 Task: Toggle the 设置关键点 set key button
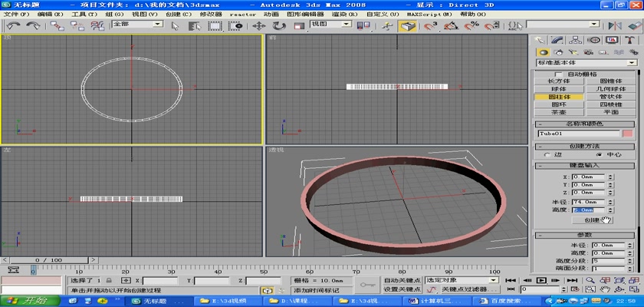point(402,289)
